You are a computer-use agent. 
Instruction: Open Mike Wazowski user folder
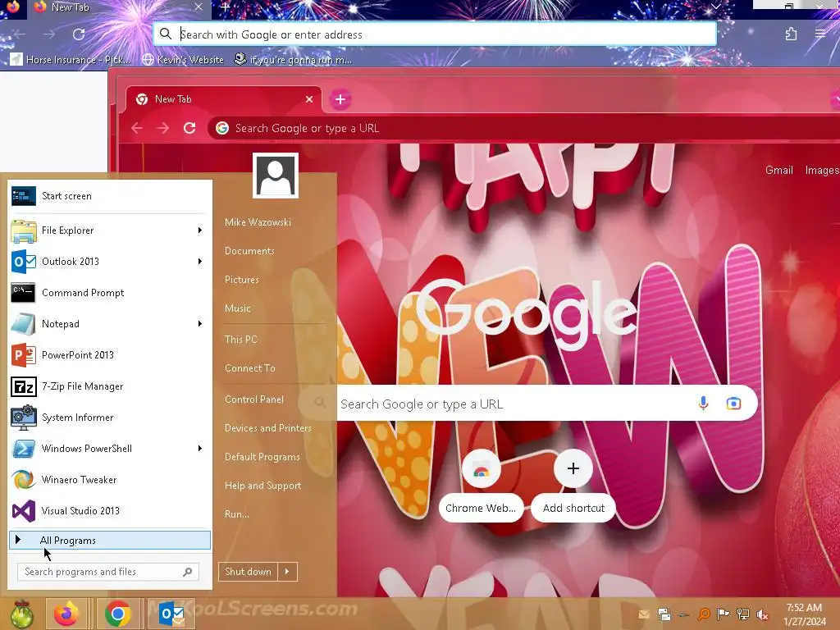point(258,221)
